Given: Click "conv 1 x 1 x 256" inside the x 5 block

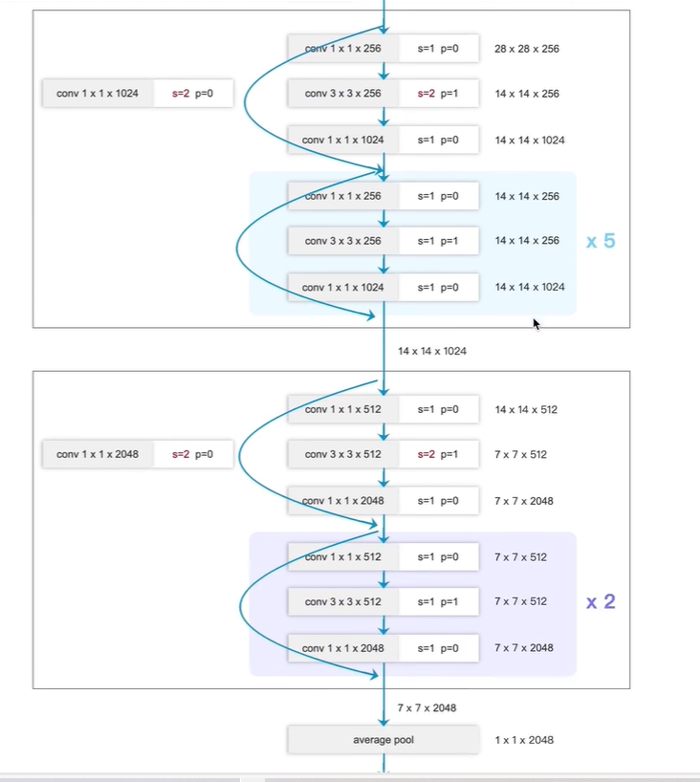Looking at the screenshot, I should 342,196.
